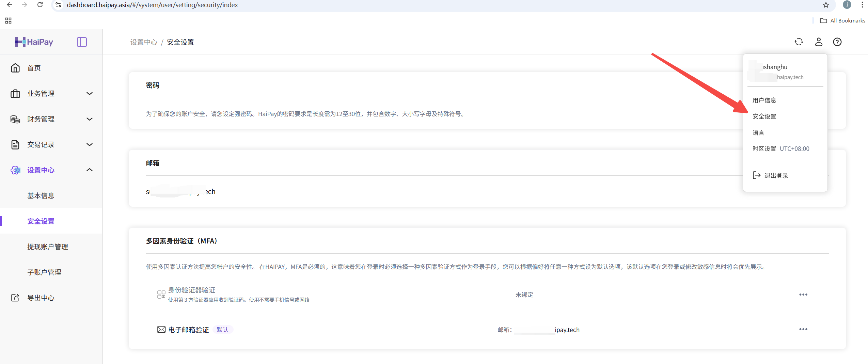
Task: Click the refresh icon in header
Action: click(799, 42)
